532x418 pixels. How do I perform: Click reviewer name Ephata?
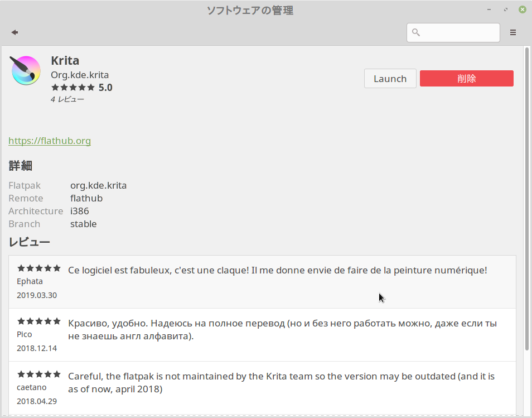tap(30, 281)
